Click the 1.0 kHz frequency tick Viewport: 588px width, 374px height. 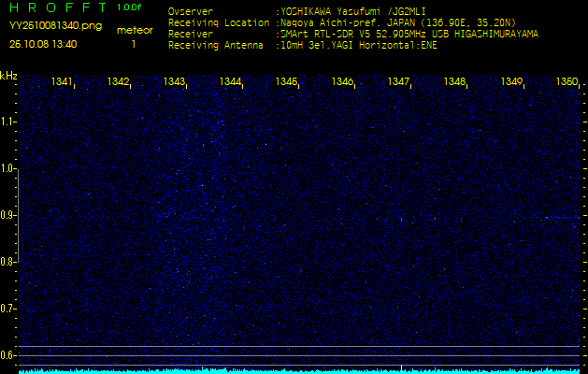(8, 168)
